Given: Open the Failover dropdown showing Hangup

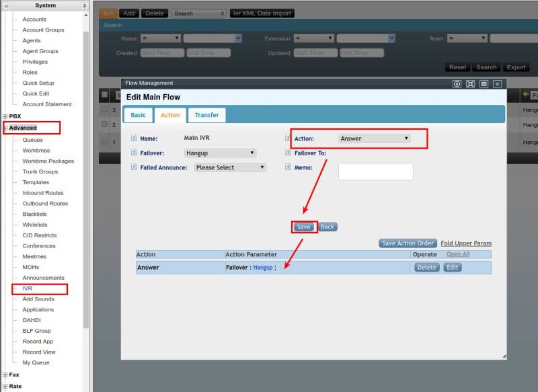Looking at the screenshot, I should point(220,153).
